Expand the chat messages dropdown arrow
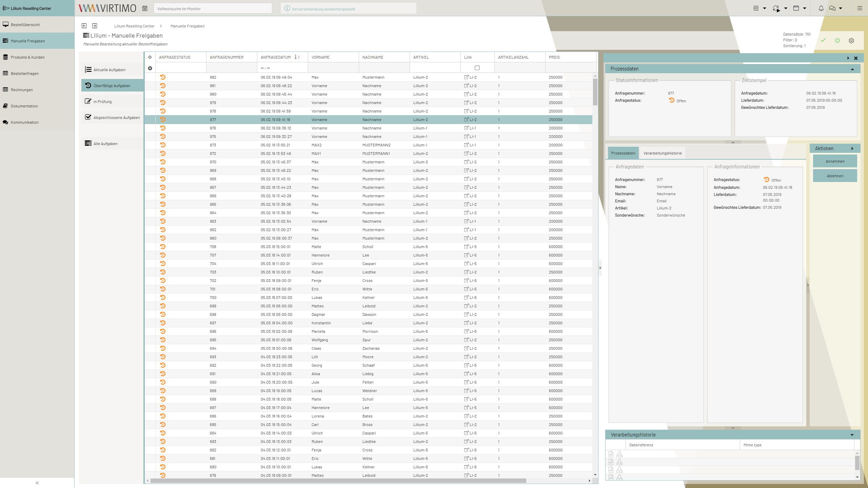 [841, 8]
